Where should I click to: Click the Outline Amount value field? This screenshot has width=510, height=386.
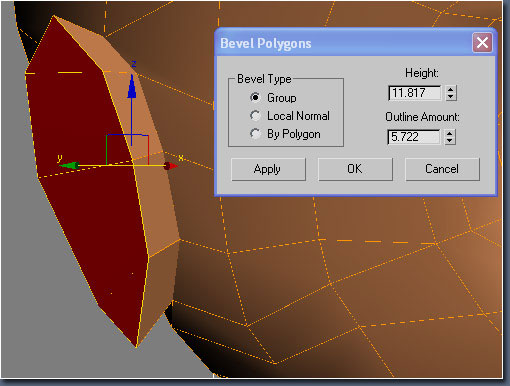(x=414, y=137)
